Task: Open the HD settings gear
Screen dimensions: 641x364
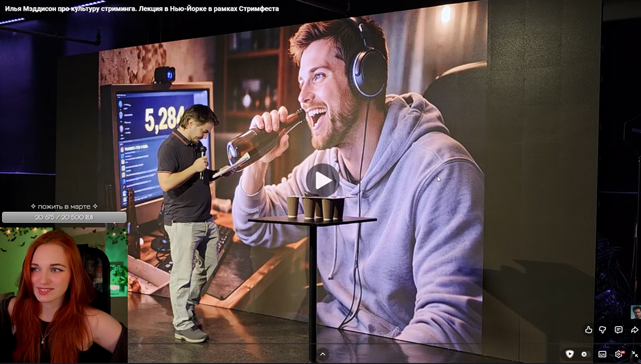Action: [x=619, y=354]
